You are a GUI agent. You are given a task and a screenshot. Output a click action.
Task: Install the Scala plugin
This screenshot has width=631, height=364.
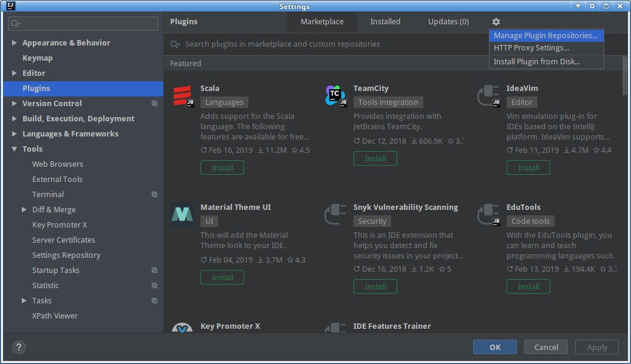pos(222,167)
